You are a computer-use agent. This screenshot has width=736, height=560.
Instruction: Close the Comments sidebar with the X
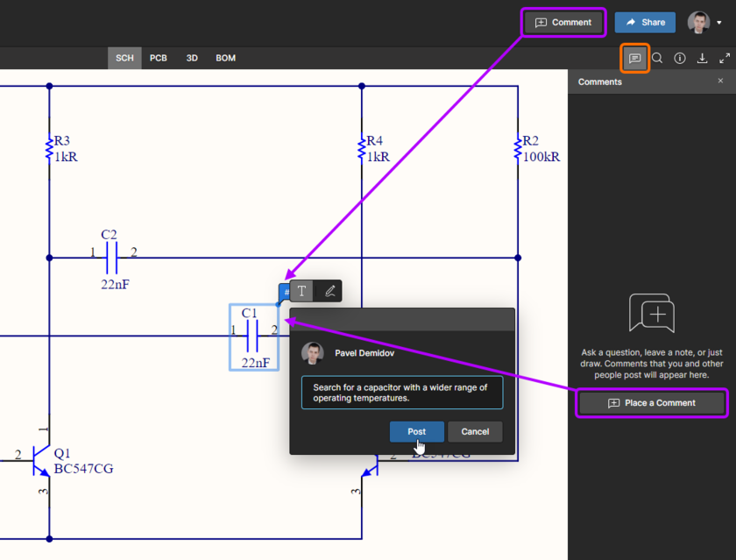720,81
